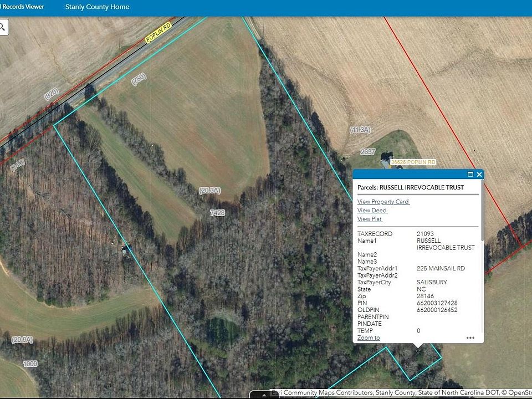Viewport: 532px width, 399px height.
Task: Click the POPLIN RD road label
Action: click(x=158, y=33)
